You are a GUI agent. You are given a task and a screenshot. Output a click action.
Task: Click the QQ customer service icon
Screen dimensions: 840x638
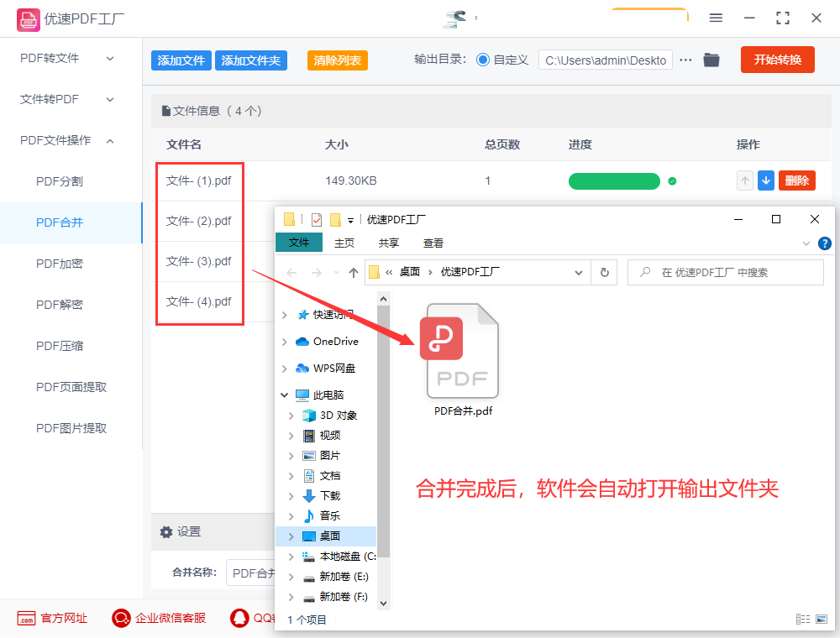tap(239, 618)
